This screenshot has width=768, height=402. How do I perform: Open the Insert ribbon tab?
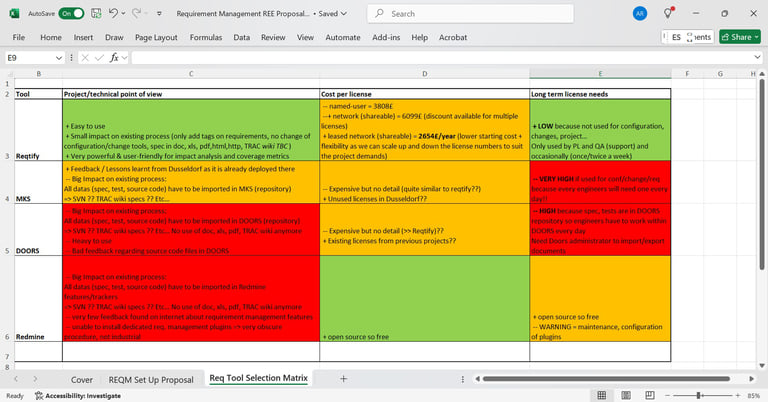coord(83,37)
